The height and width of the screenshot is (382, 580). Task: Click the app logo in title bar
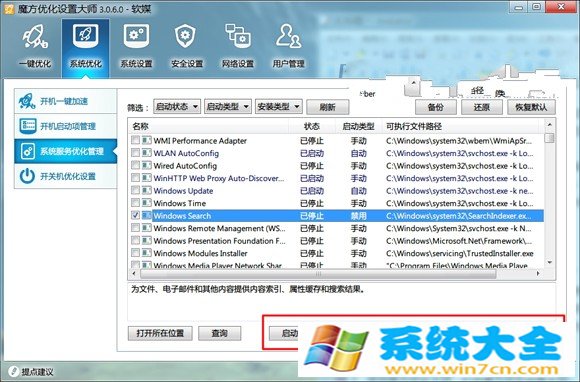tap(9, 8)
